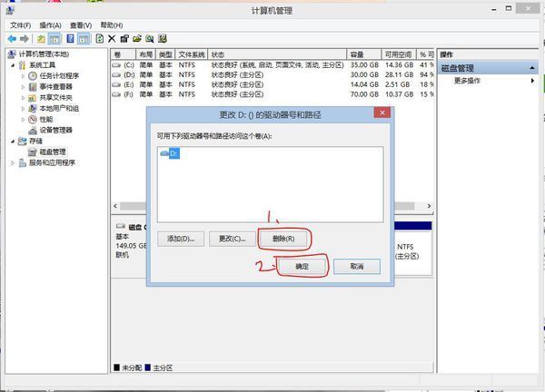Collapse the 存储 tree node
The width and height of the screenshot is (545, 392).
pos(13,142)
